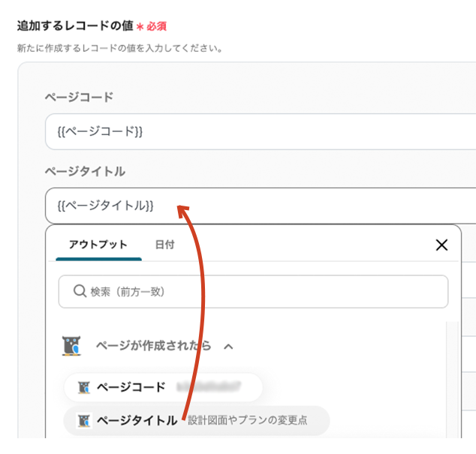476x454 pixels.
Task: Open the 日付 tab
Action: [164, 245]
